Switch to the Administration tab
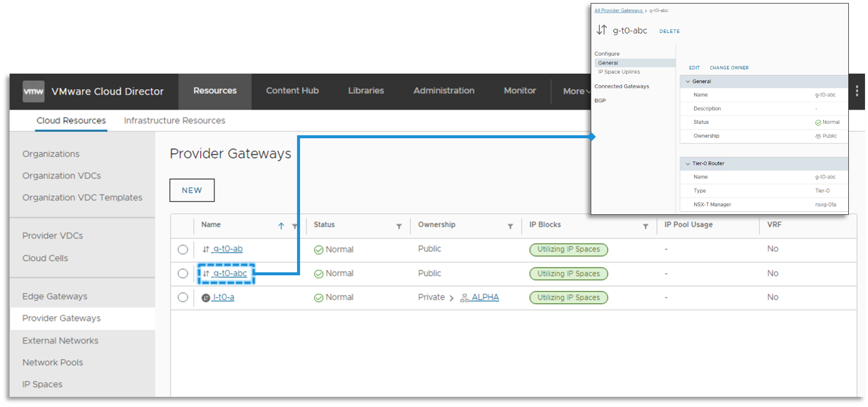Image resolution: width=868 pixels, height=407 pixels. pos(444,91)
